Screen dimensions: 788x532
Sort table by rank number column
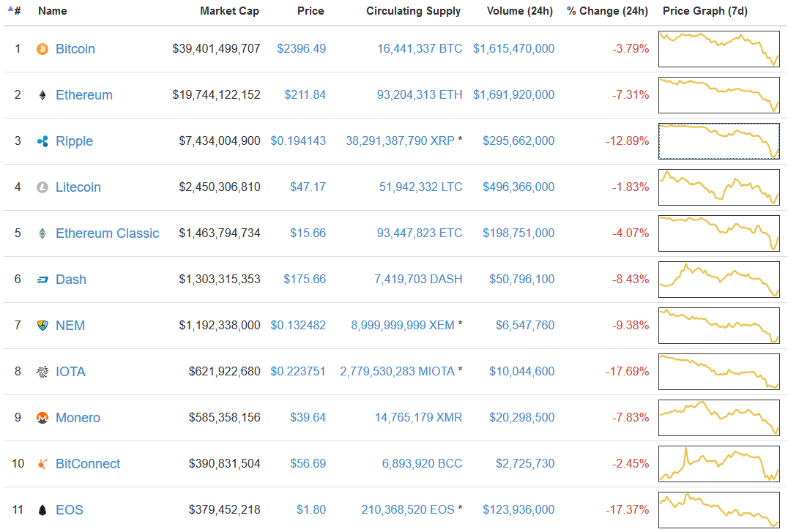tap(17, 12)
